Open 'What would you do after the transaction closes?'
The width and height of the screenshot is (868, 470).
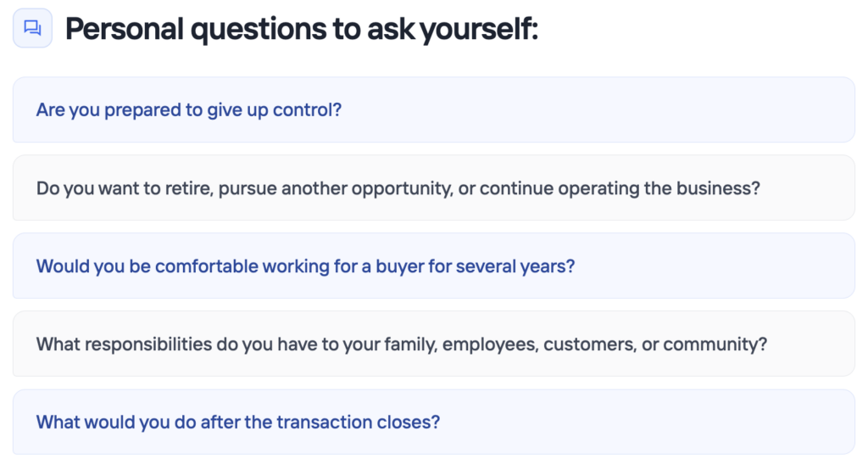[x=434, y=422]
